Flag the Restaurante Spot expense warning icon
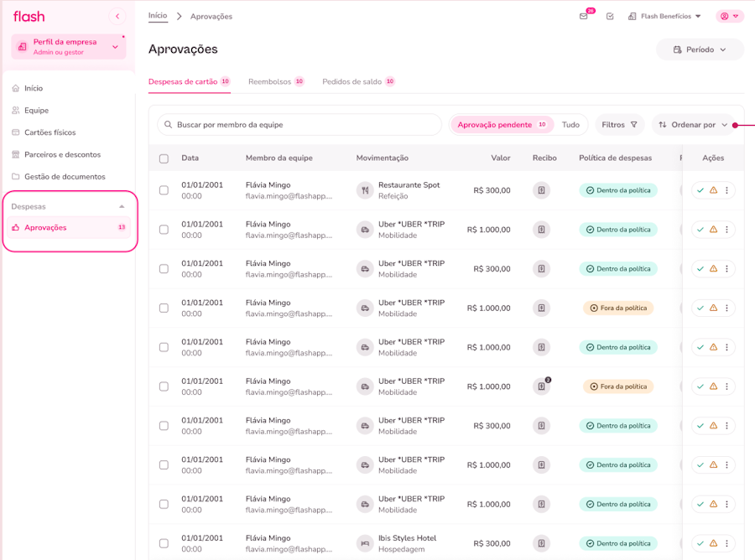Image resolution: width=755 pixels, height=560 pixels. [714, 190]
